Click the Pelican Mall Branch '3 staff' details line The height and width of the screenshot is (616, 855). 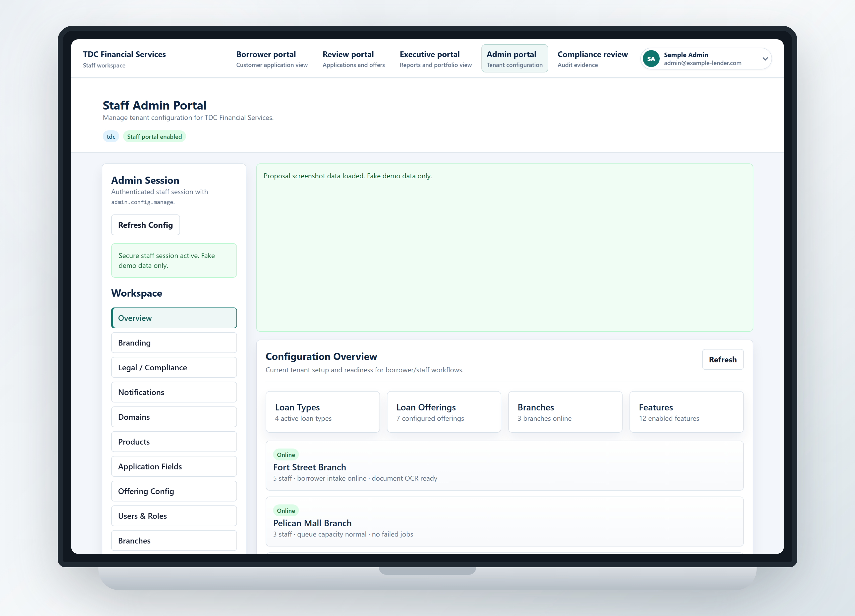(x=343, y=534)
